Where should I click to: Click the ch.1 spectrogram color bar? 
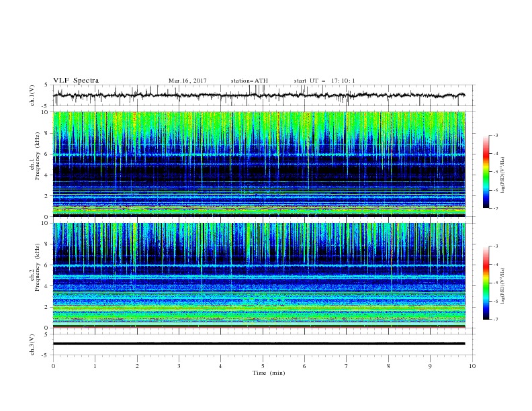tap(486, 172)
